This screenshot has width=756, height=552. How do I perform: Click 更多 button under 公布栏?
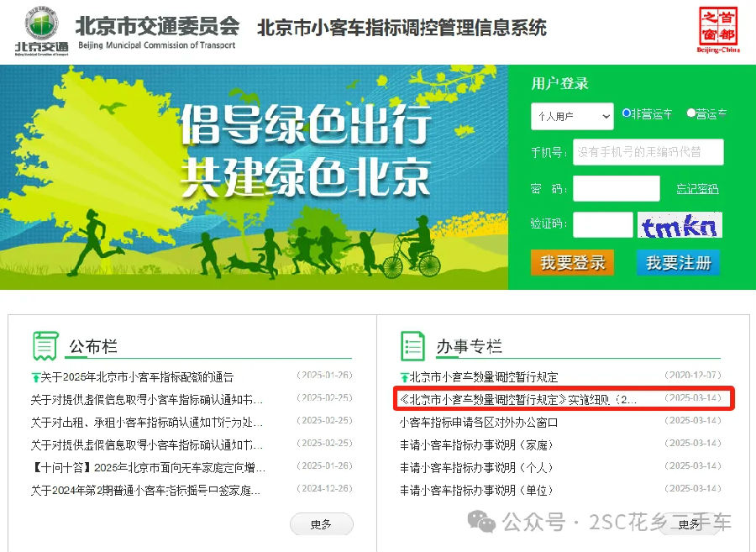(x=321, y=524)
